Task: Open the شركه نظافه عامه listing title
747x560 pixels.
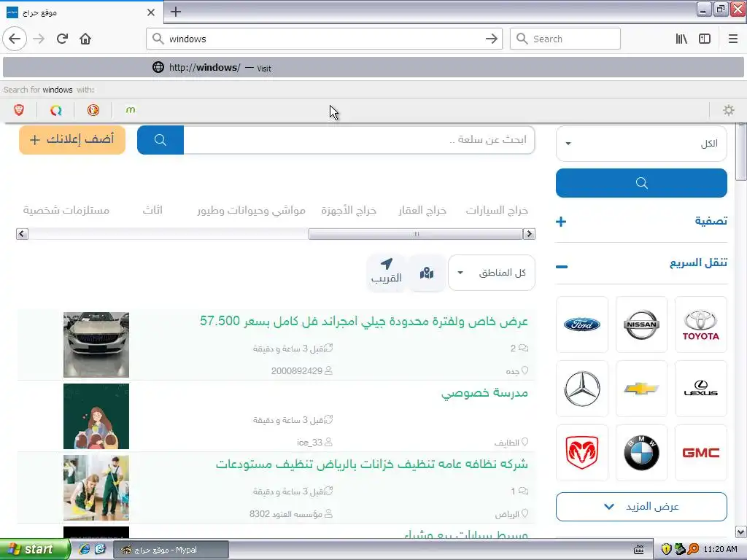Action: 371,464
